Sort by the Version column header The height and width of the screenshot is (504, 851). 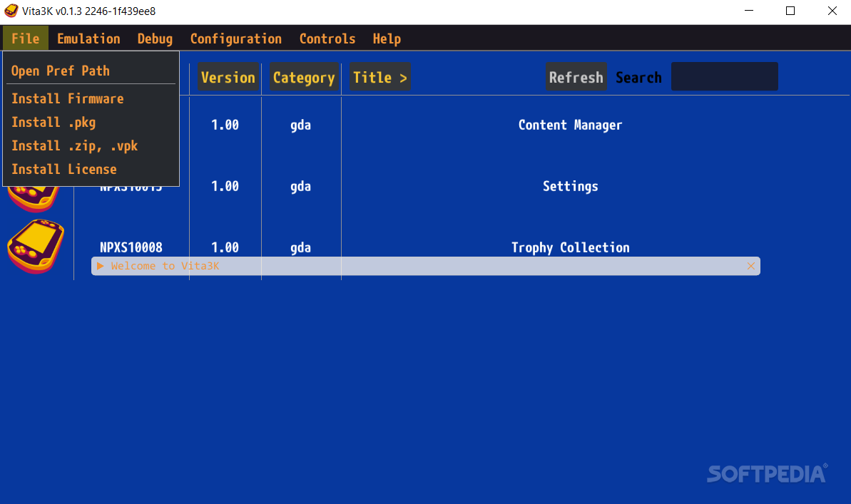coord(228,77)
